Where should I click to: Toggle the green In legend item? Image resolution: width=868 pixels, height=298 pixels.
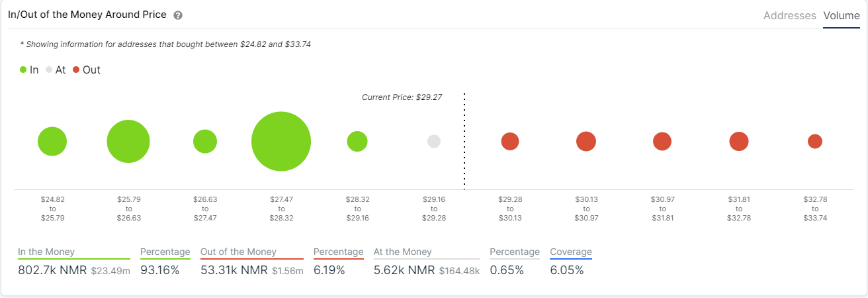(29, 70)
